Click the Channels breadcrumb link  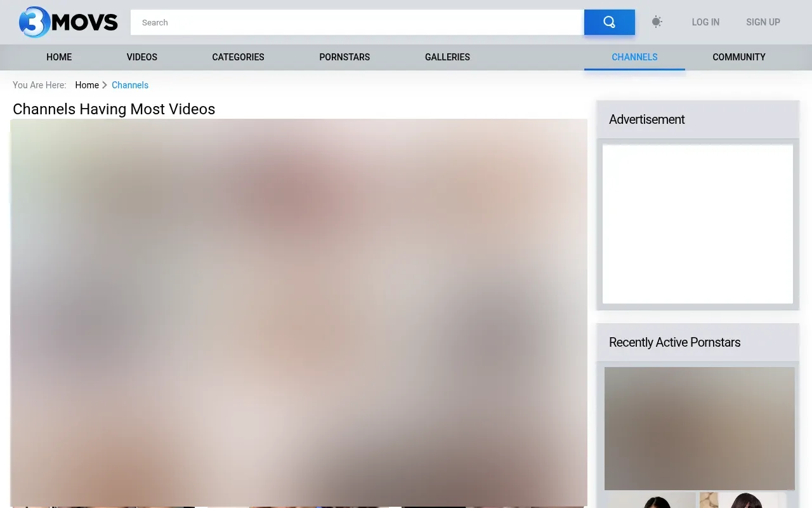tap(130, 85)
